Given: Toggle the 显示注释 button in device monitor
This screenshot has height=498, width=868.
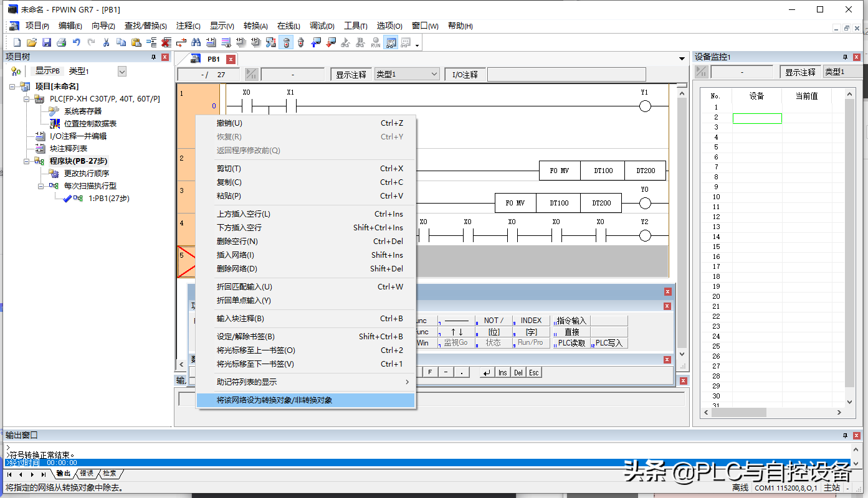Looking at the screenshot, I should click(x=800, y=72).
